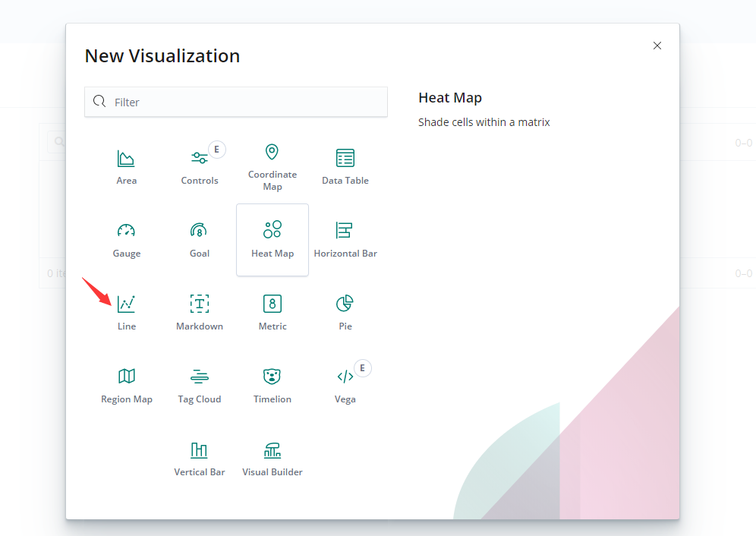756x536 pixels.
Task: Click the 'Heat Map' description heading
Action: click(450, 97)
